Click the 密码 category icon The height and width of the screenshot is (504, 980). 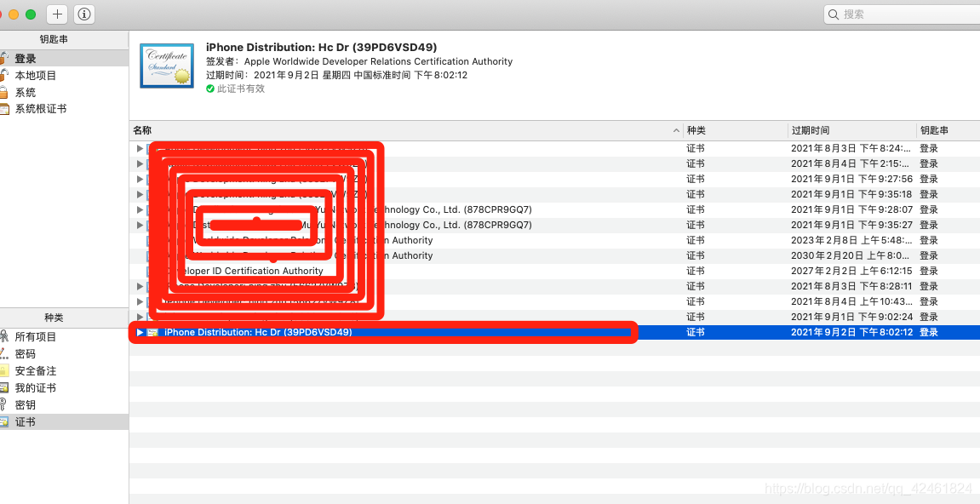pos(3,354)
